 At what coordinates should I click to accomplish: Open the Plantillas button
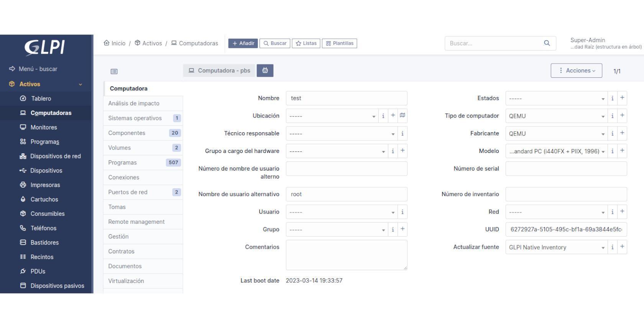pos(339,43)
